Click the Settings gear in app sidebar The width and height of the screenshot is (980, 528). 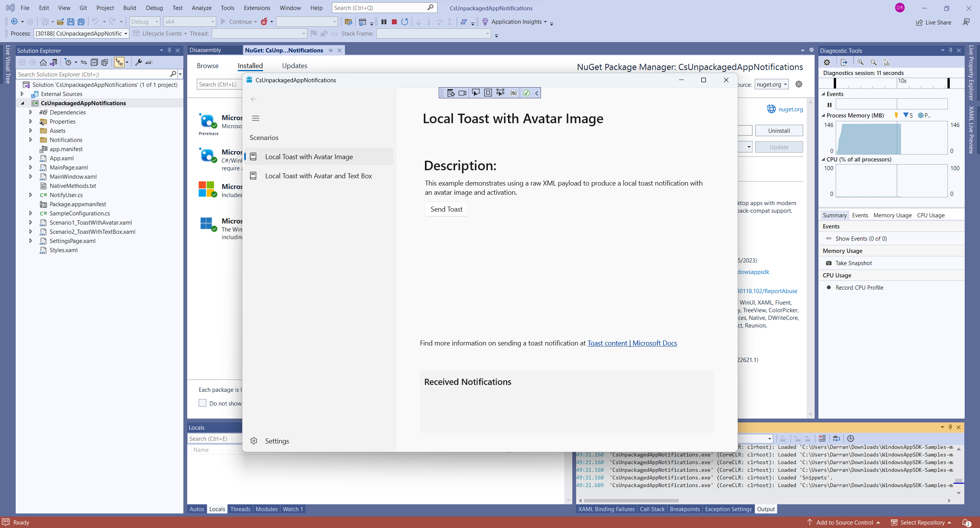(254, 441)
